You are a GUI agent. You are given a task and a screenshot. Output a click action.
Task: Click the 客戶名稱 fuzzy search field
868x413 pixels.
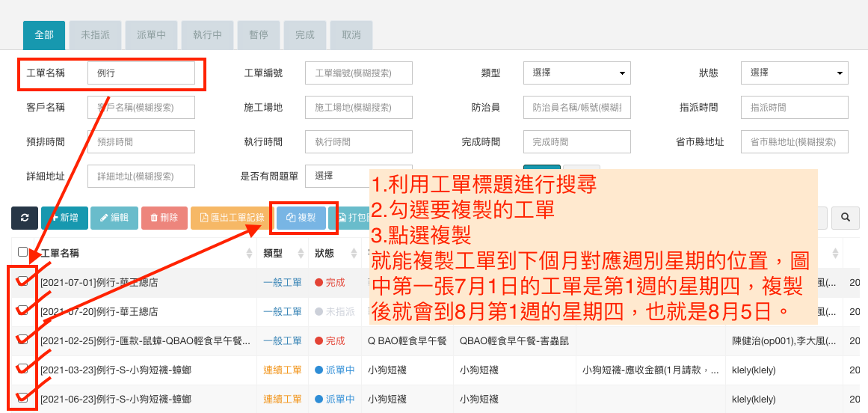141,107
